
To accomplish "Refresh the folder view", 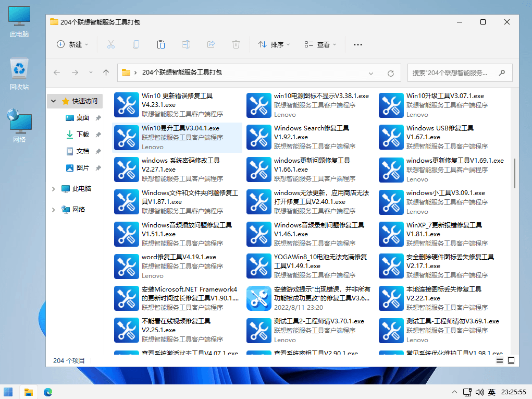I will pyautogui.click(x=390, y=73).
